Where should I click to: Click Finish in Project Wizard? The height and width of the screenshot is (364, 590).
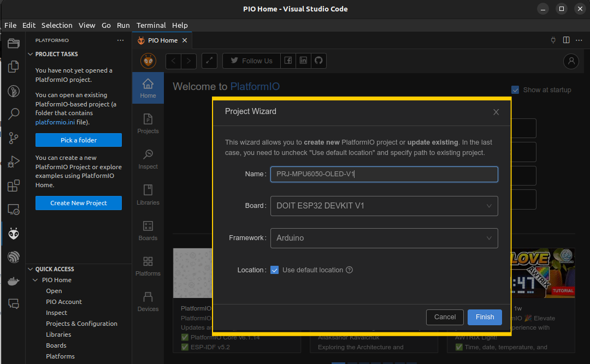pos(485,317)
